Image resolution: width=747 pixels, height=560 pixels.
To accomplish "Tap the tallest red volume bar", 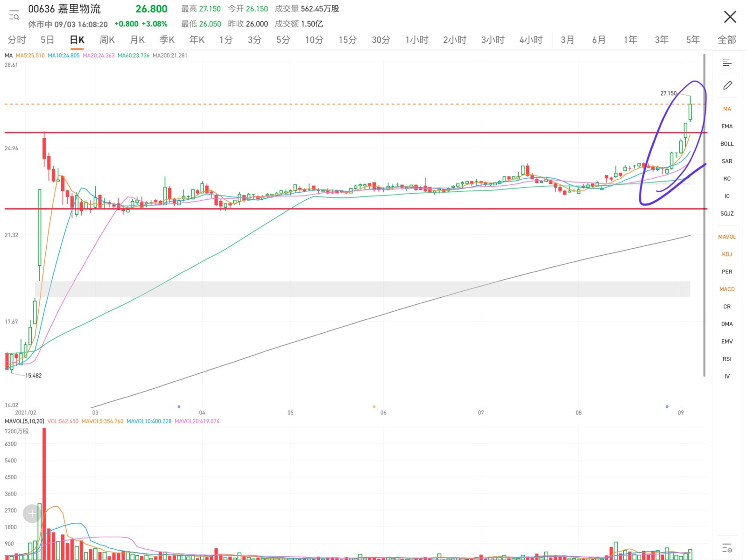I will tap(44, 494).
